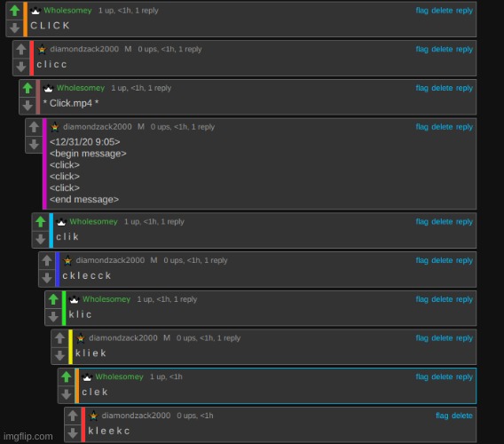504x444 pixels.
Task: Delete the begin message comment
Action: click(442, 127)
